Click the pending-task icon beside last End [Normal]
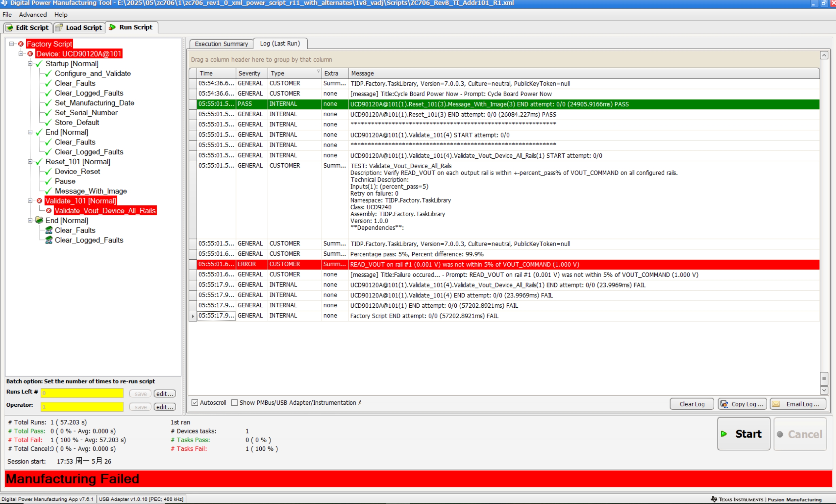Viewport: 836px width, 504px height. point(39,220)
